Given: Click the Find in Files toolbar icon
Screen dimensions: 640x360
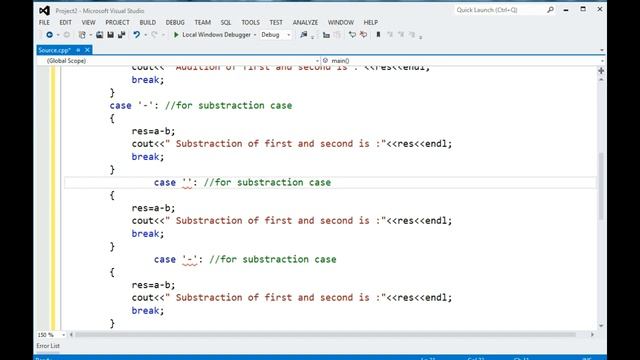Looking at the screenshot, I should coord(304,35).
